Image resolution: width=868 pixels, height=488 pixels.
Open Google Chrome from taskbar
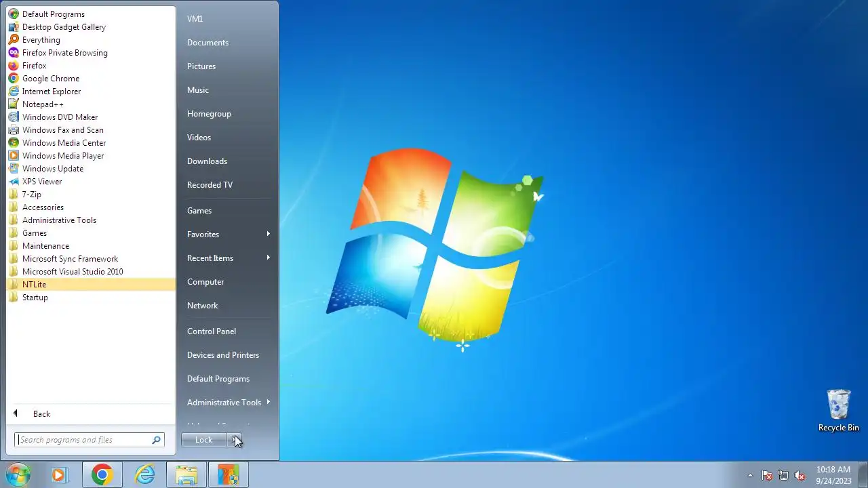pos(102,475)
